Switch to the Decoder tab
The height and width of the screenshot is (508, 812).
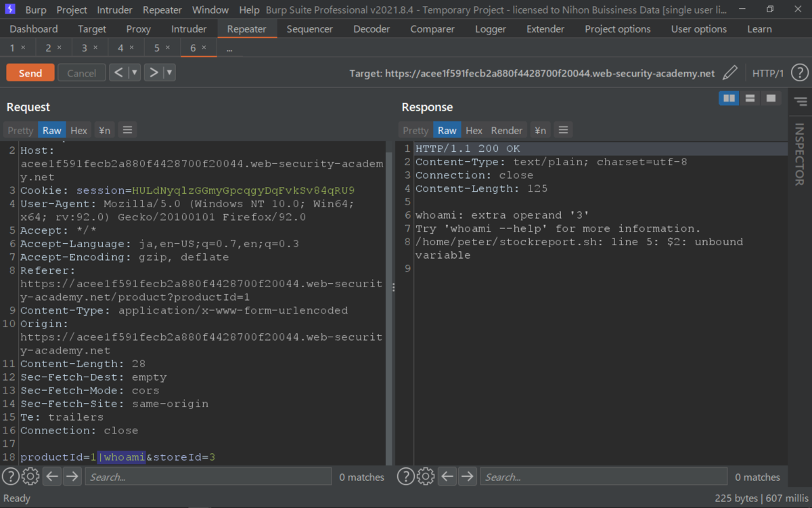click(371, 29)
